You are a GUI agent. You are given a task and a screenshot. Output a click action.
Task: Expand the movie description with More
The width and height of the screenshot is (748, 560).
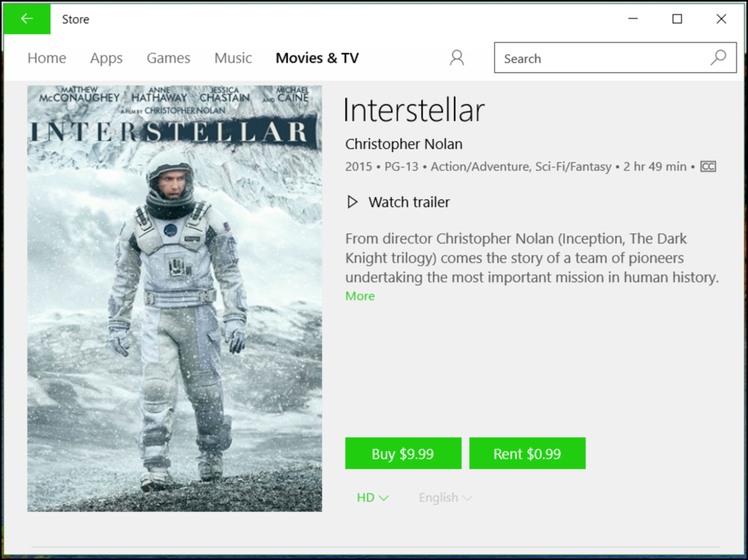359,296
